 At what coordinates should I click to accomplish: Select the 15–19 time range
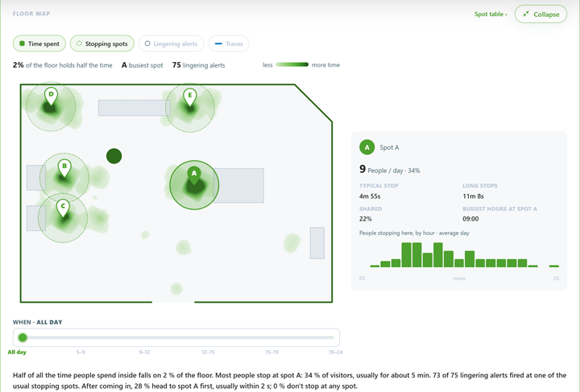271,352
